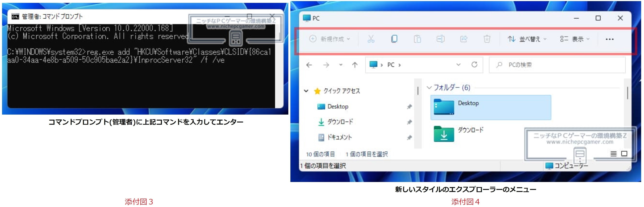Maximize the PC Explorer window

(x=598, y=18)
